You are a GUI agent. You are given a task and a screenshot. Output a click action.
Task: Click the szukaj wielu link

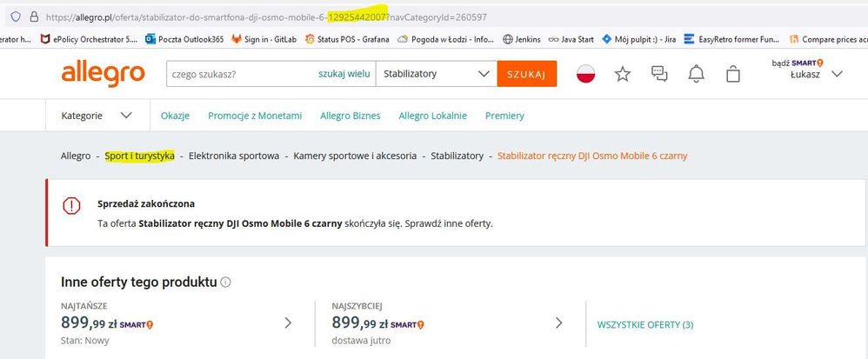click(344, 74)
